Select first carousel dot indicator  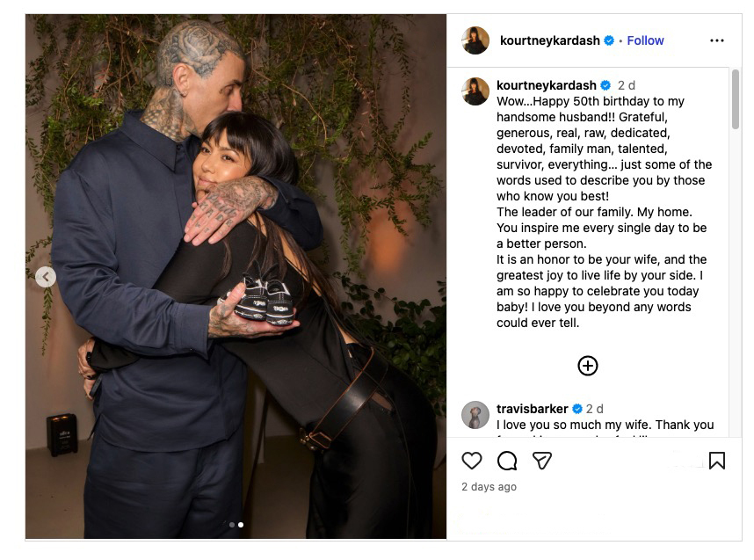tap(232, 525)
